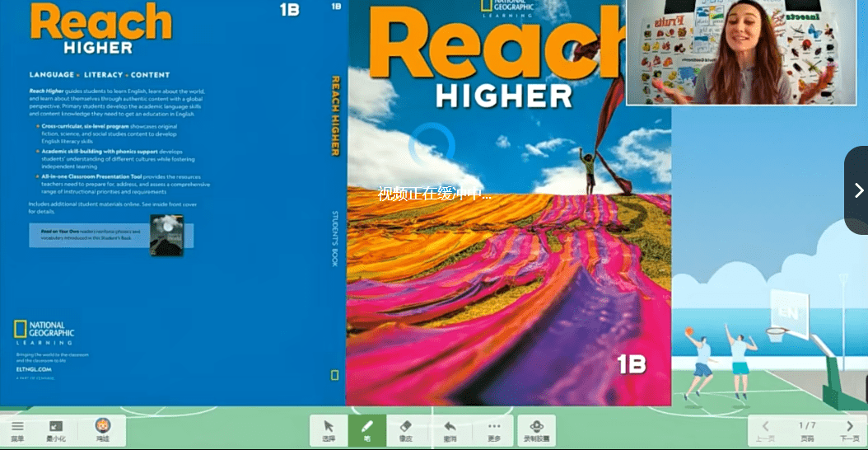Image resolution: width=868 pixels, height=450 pixels.
Task: Open the page counter 1 / 7
Action: click(x=807, y=430)
